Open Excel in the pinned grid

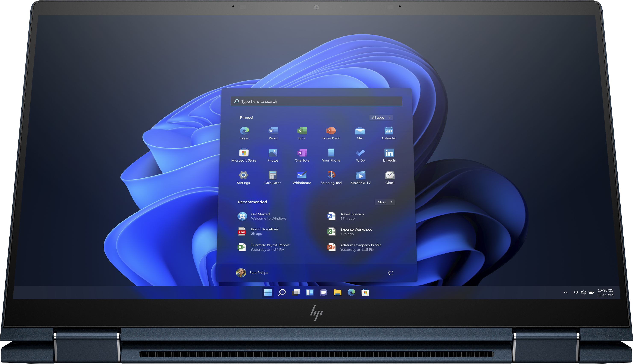[x=302, y=133]
